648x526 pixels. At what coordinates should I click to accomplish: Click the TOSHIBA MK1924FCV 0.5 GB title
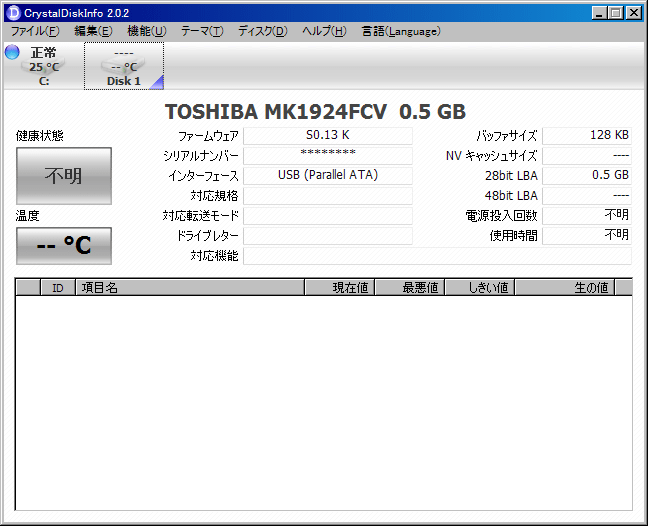coord(315,112)
